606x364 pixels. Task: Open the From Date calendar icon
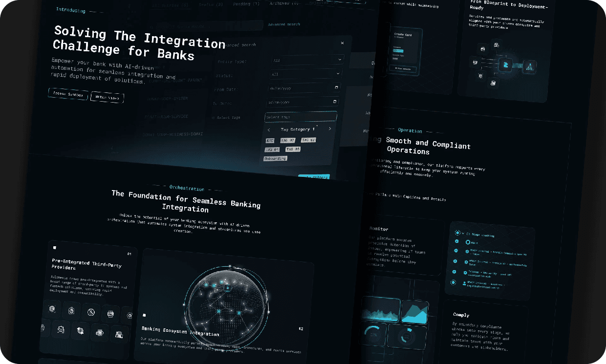click(x=336, y=87)
